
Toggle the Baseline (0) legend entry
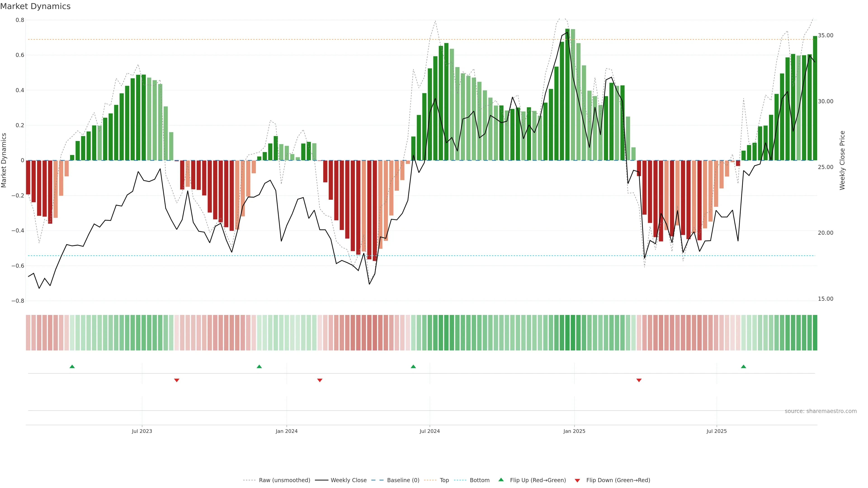coord(403,480)
